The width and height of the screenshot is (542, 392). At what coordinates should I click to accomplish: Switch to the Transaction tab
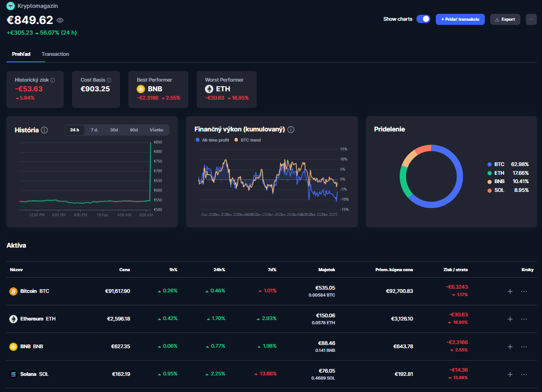pos(55,54)
